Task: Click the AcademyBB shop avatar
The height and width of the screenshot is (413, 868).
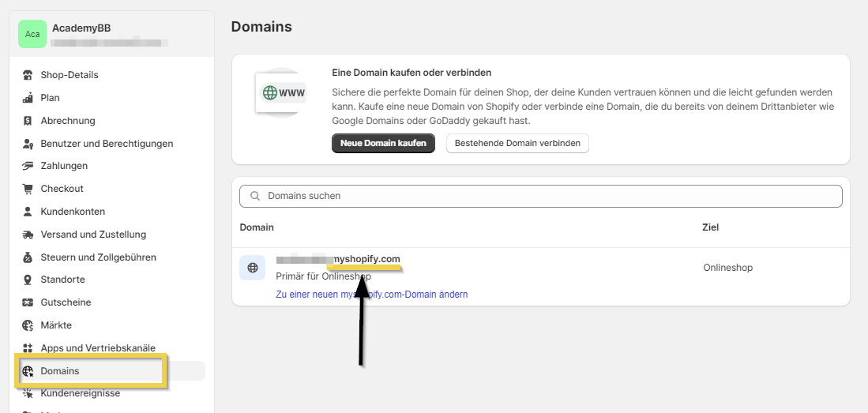Action: (x=32, y=34)
